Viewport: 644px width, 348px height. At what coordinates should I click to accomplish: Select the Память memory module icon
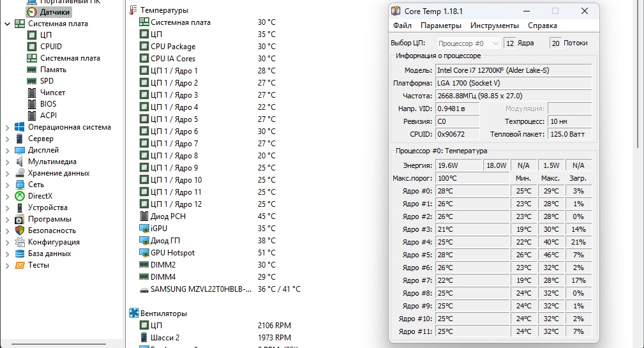(x=33, y=70)
